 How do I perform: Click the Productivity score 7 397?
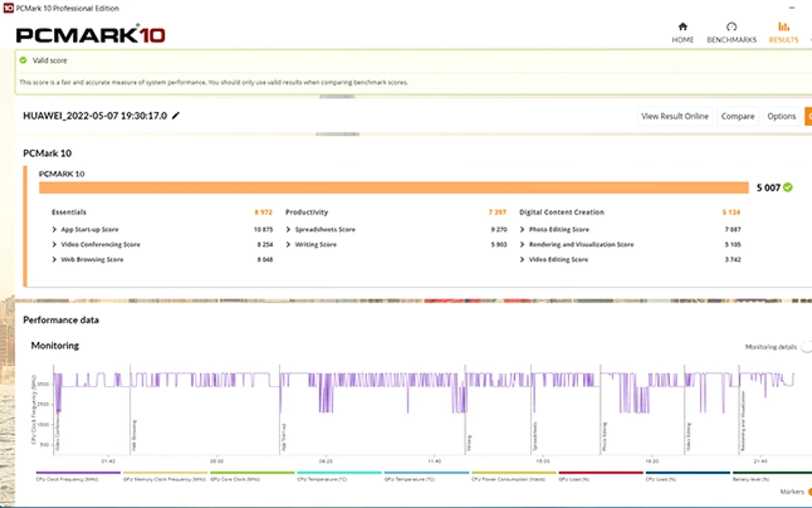click(x=497, y=212)
